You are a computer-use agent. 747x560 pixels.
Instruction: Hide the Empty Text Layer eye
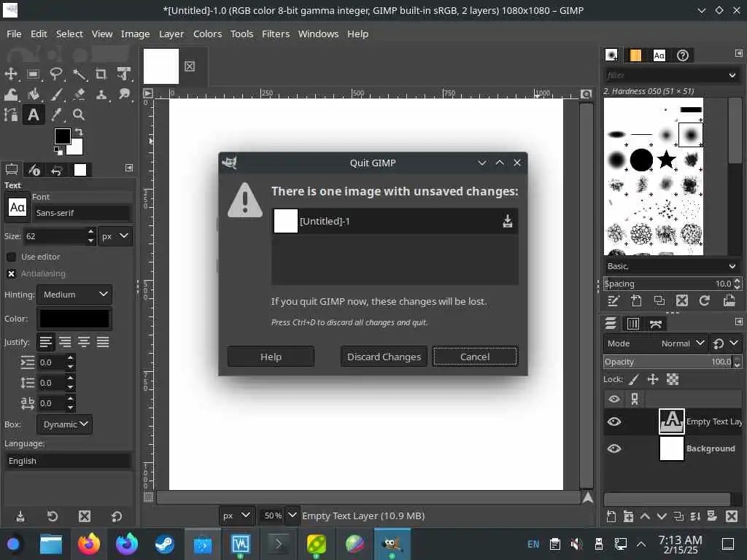click(614, 422)
